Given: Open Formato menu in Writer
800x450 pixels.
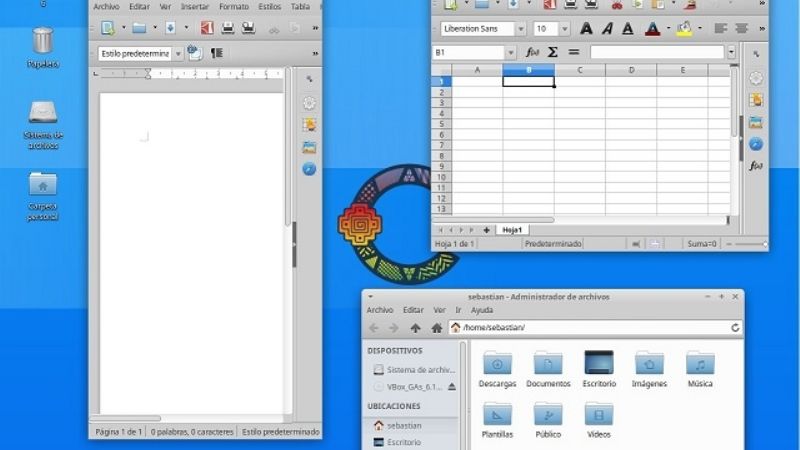Looking at the screenshot, I should pos(234,7).
